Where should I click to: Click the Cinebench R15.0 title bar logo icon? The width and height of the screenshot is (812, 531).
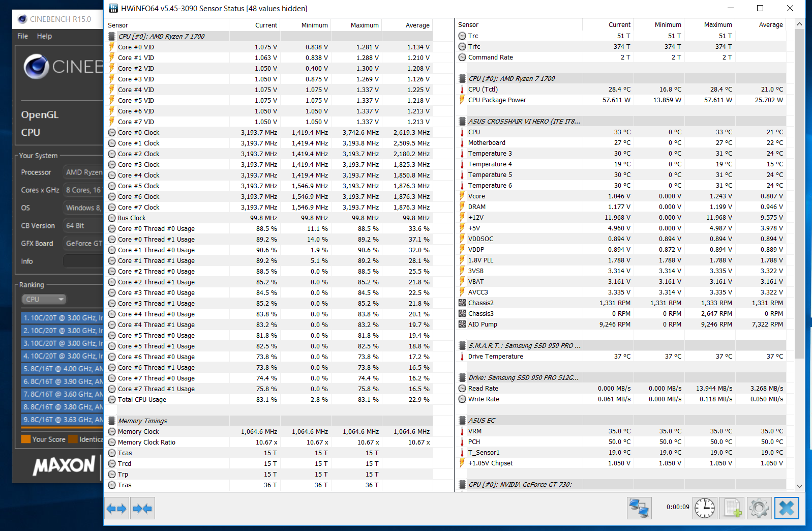[x=22, y=19]
